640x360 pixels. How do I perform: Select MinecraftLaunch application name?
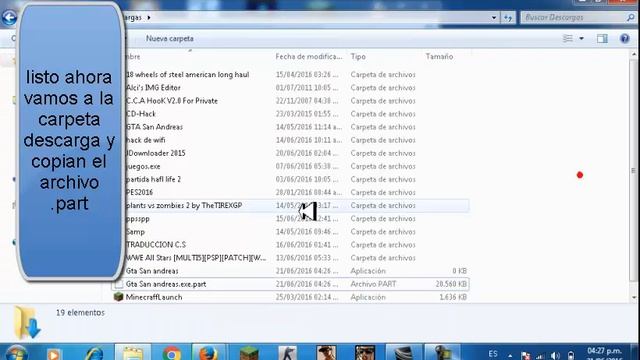[x=154, y=297]
